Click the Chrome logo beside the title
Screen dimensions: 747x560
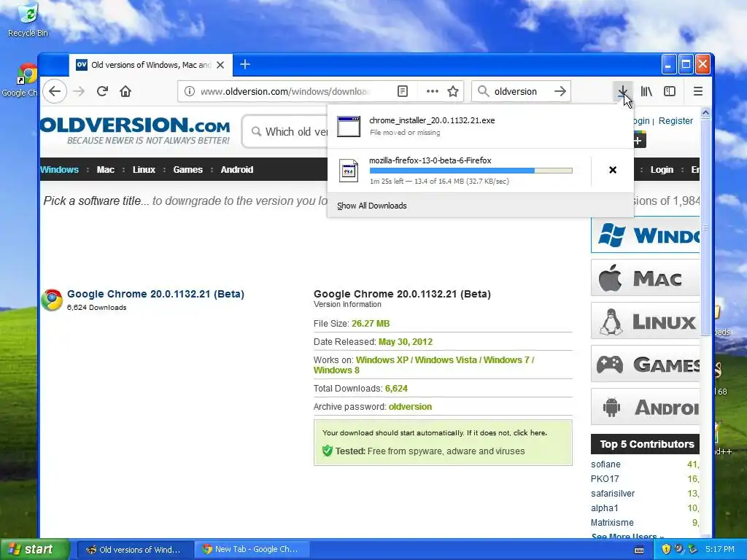(x=52, y=300)
